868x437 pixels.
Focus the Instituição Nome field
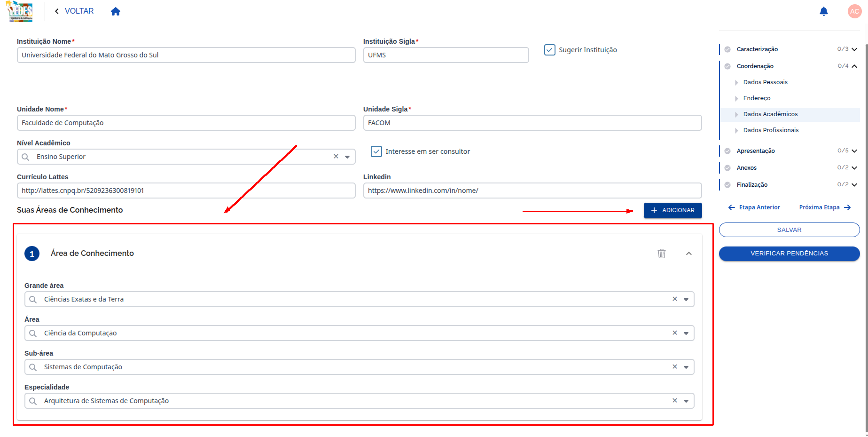pyautogui.click(x=186, y=55)
